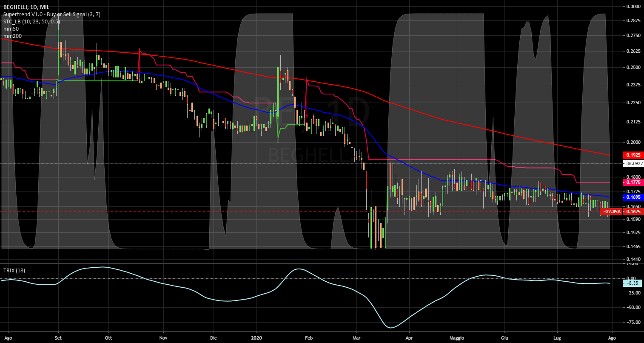
Task: Click the Apr label on time axis
Action: (x=409, y=338)
